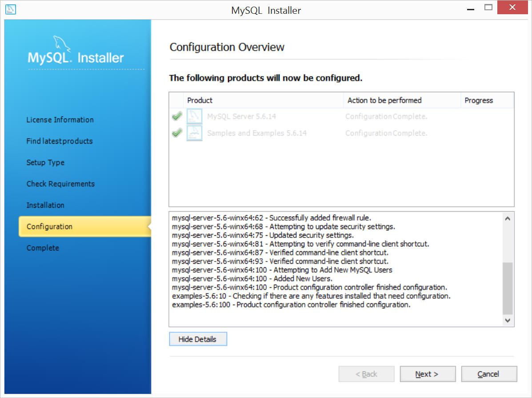532x398 pixels.
Task: Click the log scrollbar up arrow
Action: tap(508, 218)
